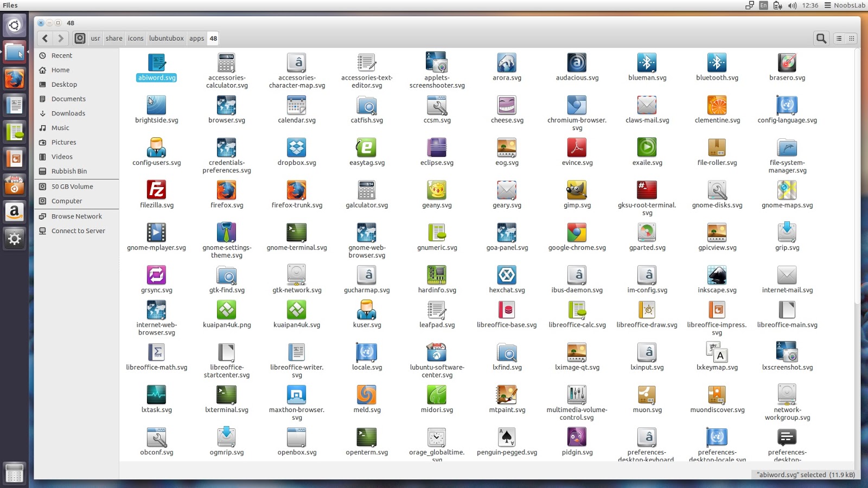Open the google-chrome.svg file
868x488 pixels.
(x=577, y=234)
